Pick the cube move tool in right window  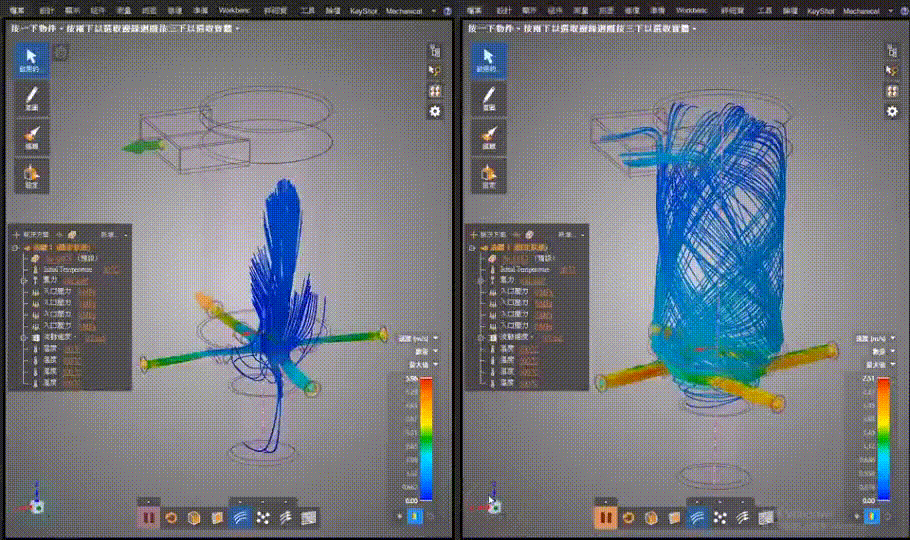coord(488,175)
